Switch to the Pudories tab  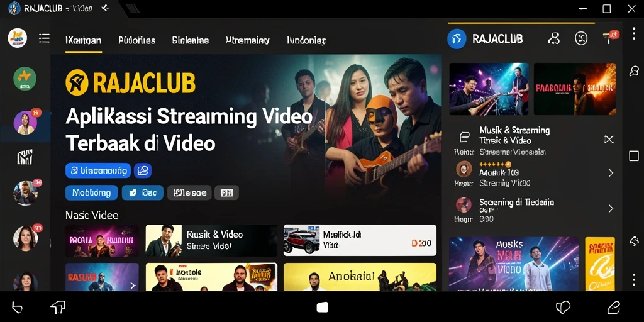click(x=136, y=40)
